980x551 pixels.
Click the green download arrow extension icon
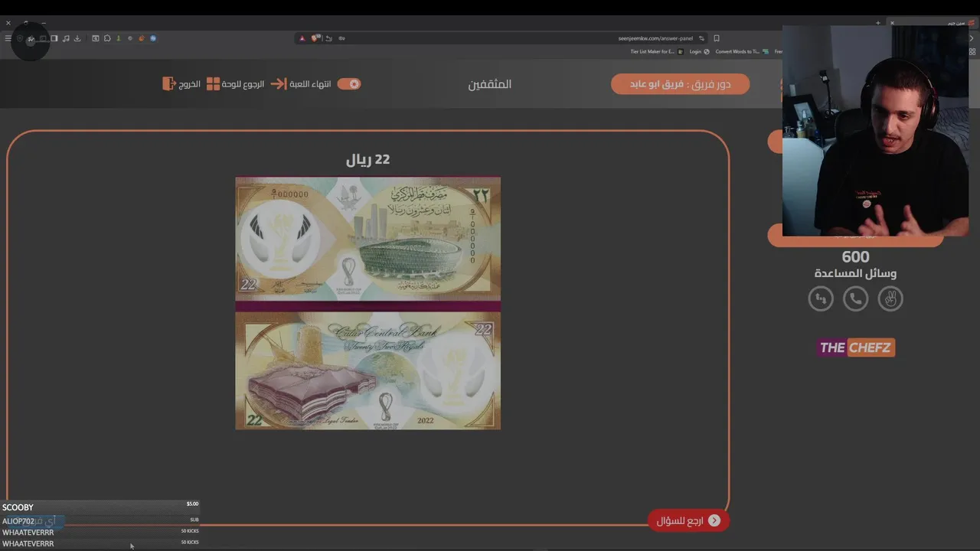click(119, 38)
